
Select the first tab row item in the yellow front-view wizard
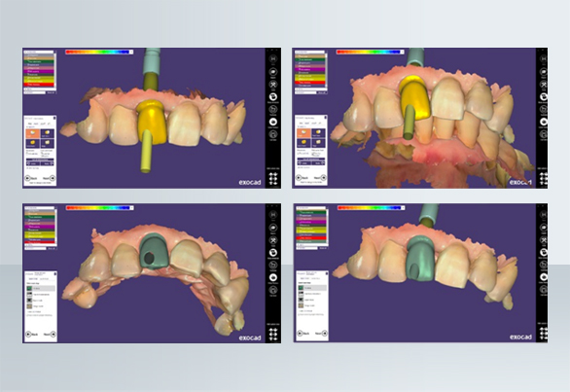coord(30,124)
